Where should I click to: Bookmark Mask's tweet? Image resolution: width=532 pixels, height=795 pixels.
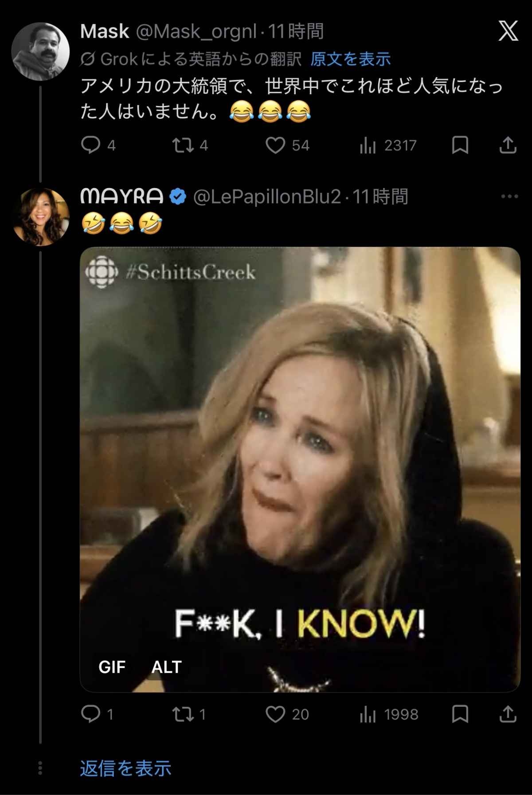point(460,145)
